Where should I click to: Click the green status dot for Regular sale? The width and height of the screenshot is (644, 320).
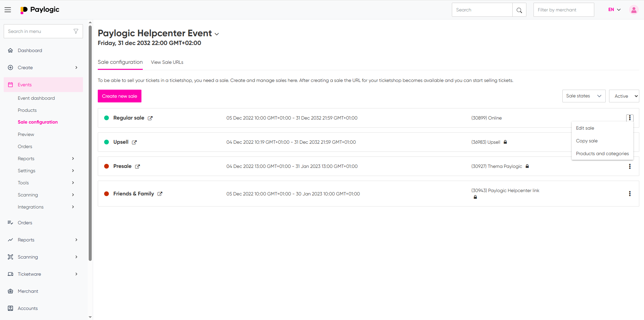click(106, 118)
